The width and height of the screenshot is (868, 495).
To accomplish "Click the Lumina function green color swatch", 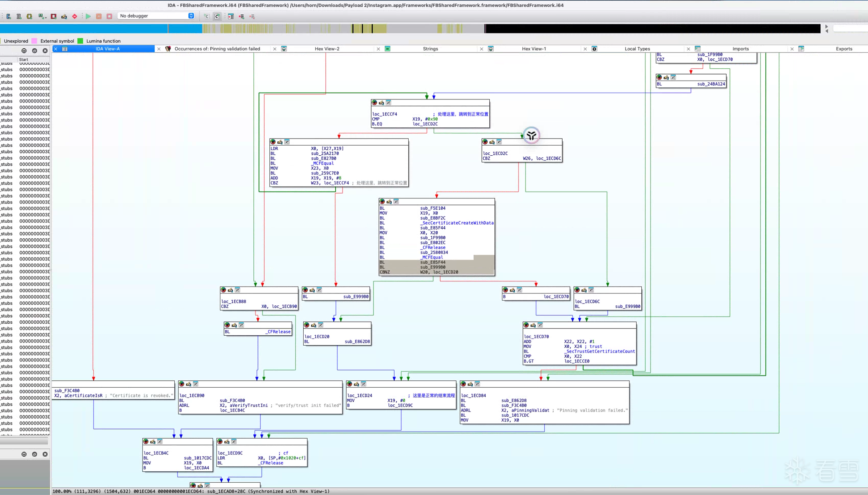I will [x=80, y=41].
